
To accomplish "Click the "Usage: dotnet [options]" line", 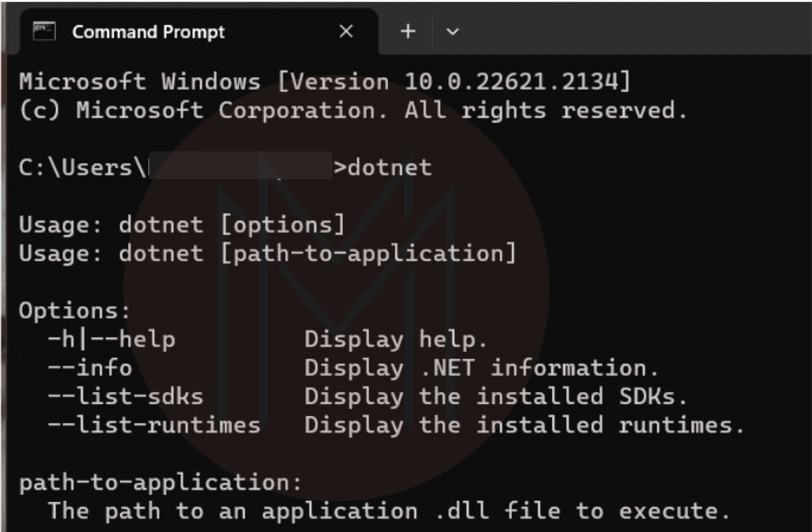I will pyautogui.click(x=181, y=224).
